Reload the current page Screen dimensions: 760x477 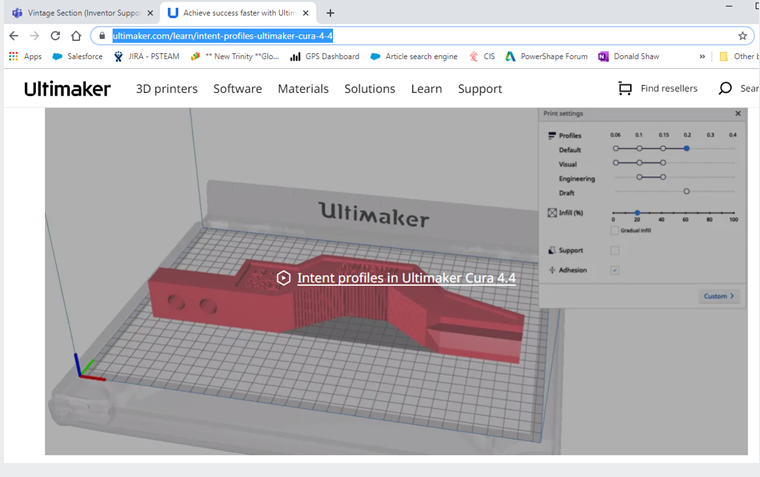55,36
